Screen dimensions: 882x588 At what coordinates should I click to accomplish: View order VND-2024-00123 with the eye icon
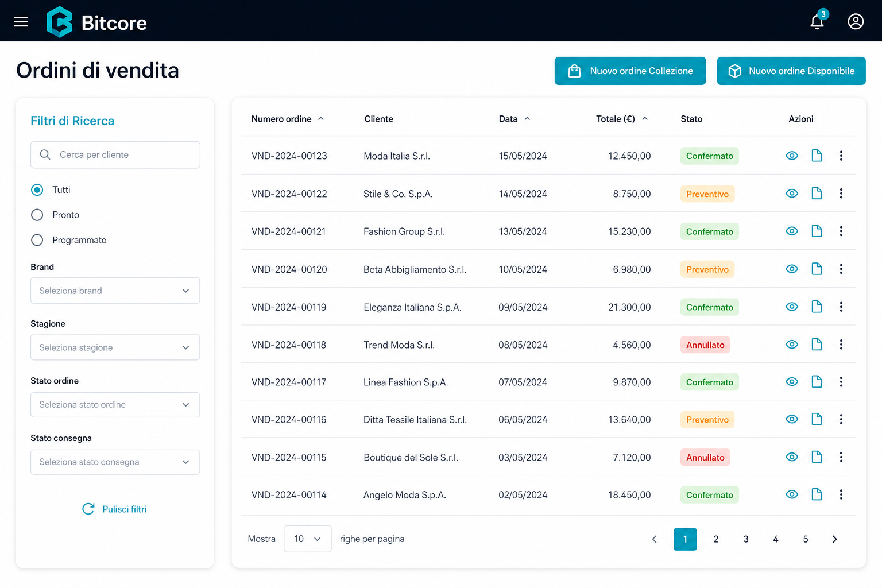(x=792, y=156)
